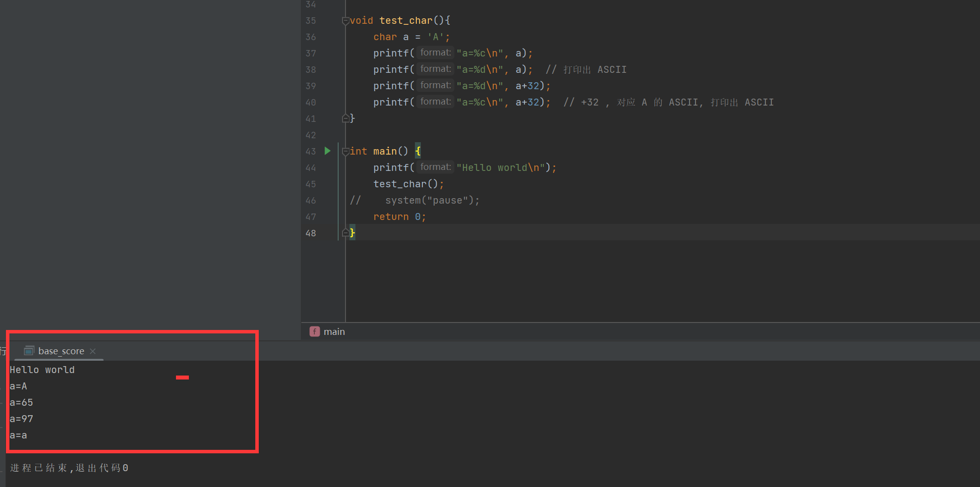Click "Hello world\n" string in main
The width and height of the screenshot is (980, 487).
tap(501, 167)
